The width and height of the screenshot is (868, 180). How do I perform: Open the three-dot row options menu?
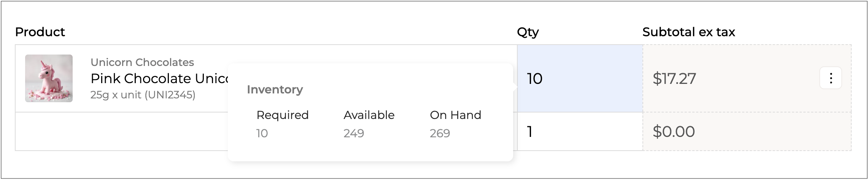(x=830, y=78)
